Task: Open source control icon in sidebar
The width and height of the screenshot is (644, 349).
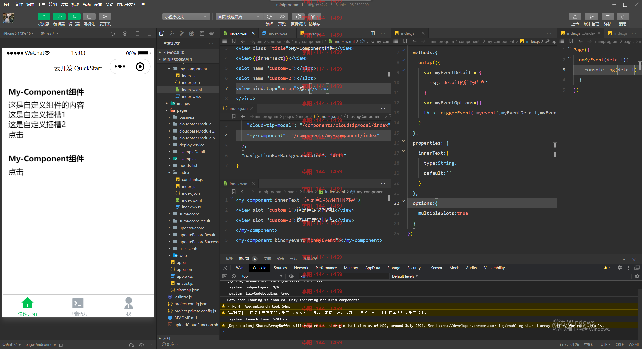Action: tap(182, 33)
